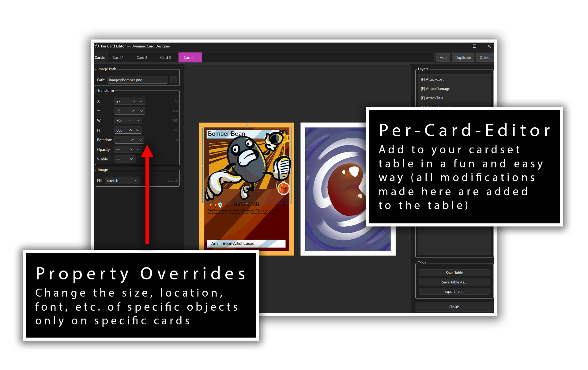Maximize the Per Card Editor window

tap(474, 46)
